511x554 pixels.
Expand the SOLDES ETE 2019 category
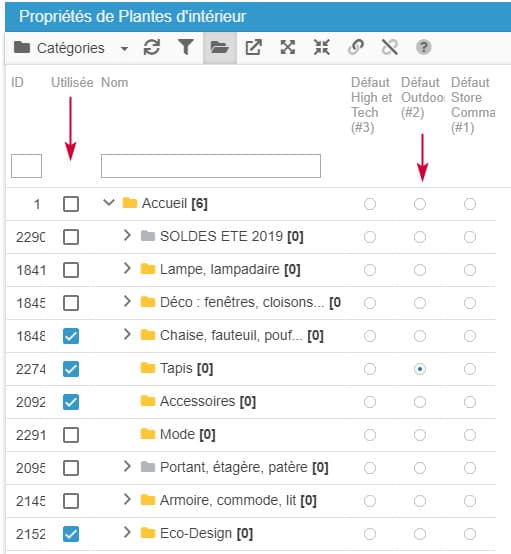pos(127,235)
